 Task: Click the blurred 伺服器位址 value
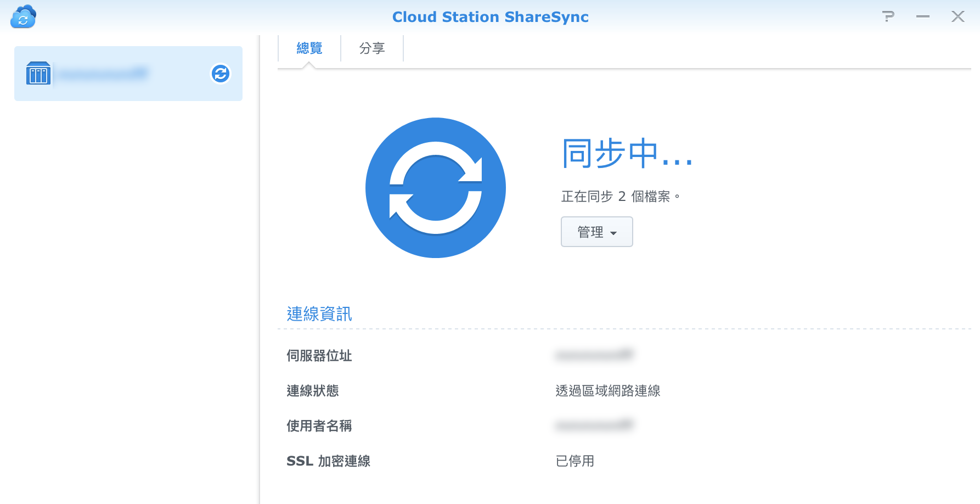coord(595,355)
